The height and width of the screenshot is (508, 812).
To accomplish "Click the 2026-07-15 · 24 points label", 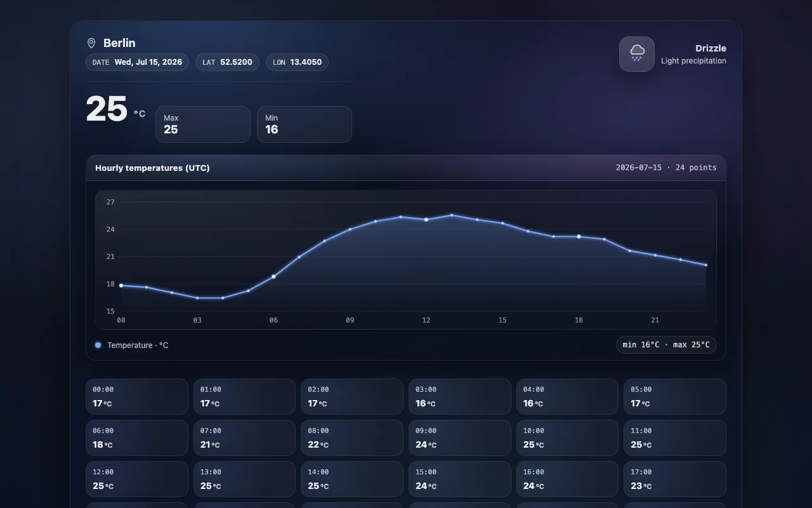I will pyautogui.click(x=666, y=168).
